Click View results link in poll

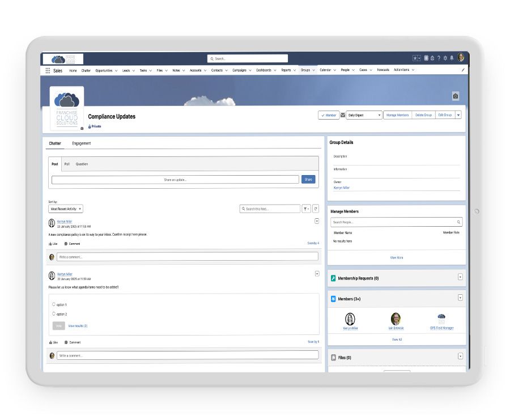[x=78, y=326]
